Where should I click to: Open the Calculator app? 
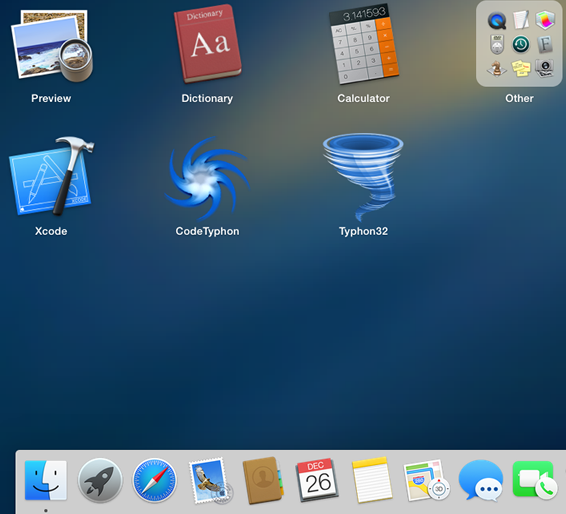[363, 44]
